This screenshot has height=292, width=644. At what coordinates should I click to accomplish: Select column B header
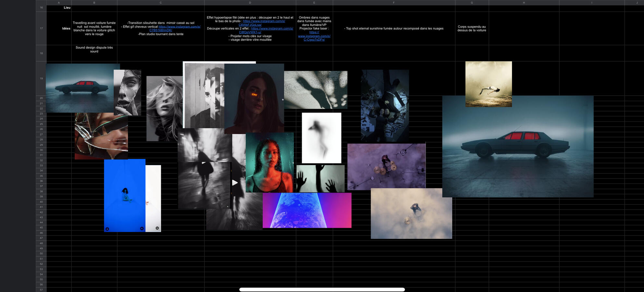[94, 3]
